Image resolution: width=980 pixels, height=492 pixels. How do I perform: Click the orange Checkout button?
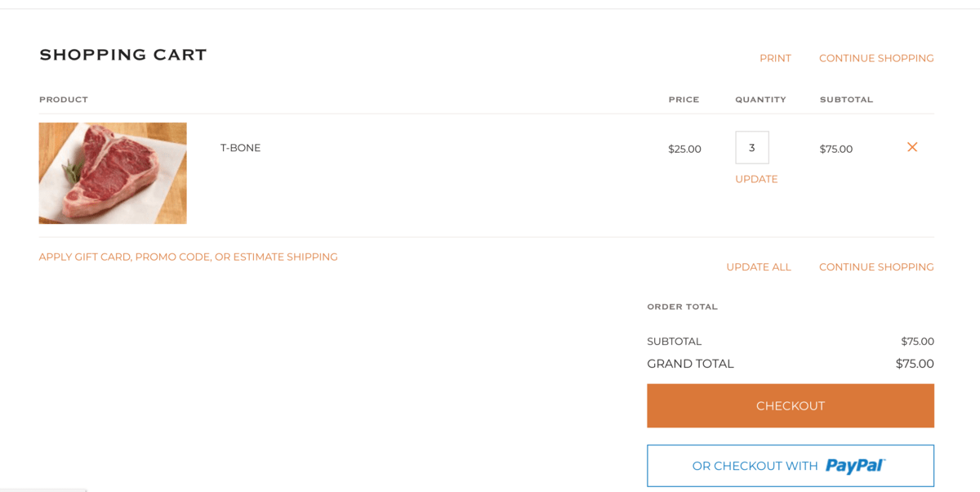point(791,406)
